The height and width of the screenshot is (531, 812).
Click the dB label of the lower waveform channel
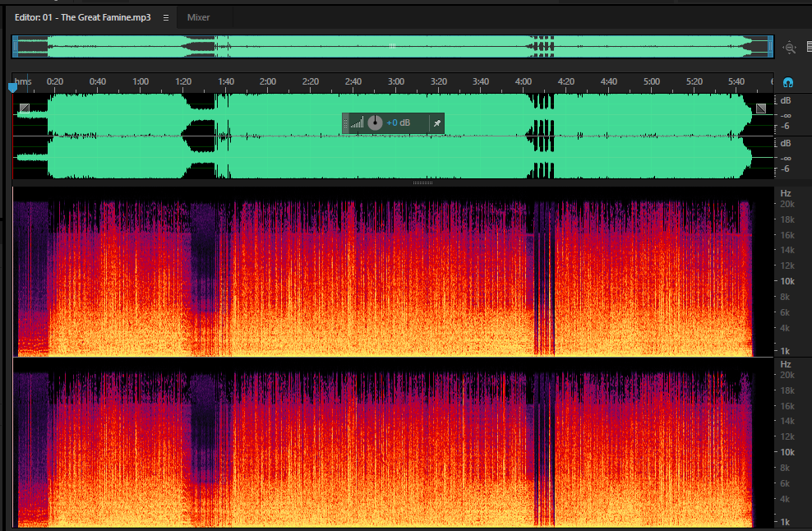coord(786,143)
